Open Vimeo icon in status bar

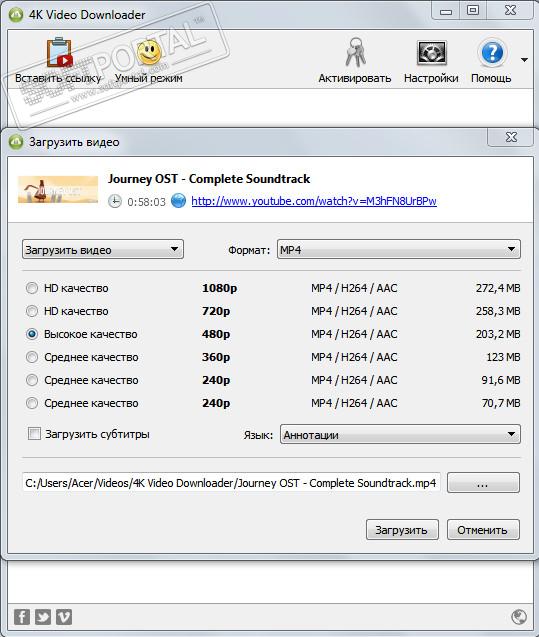coord(64,617)
